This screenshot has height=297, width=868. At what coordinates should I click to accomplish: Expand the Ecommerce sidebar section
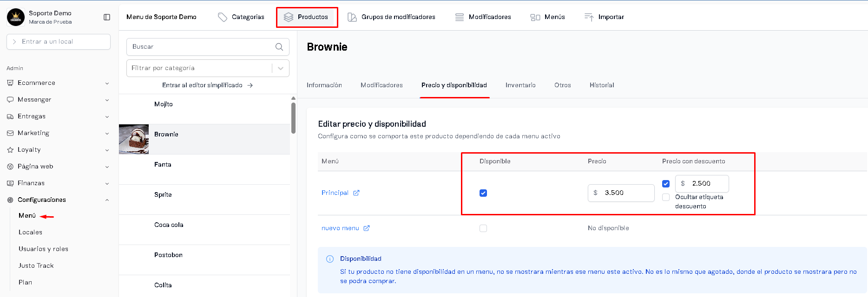(59, 83)
